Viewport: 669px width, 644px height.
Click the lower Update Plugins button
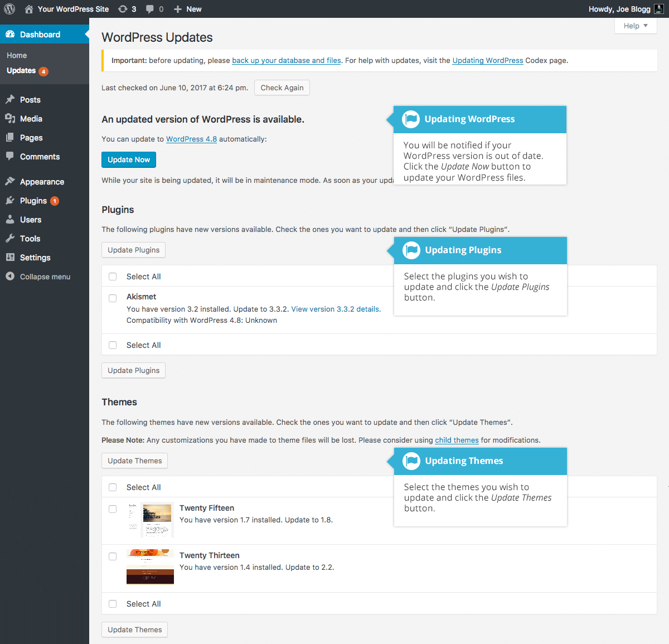tap(134, 370)
